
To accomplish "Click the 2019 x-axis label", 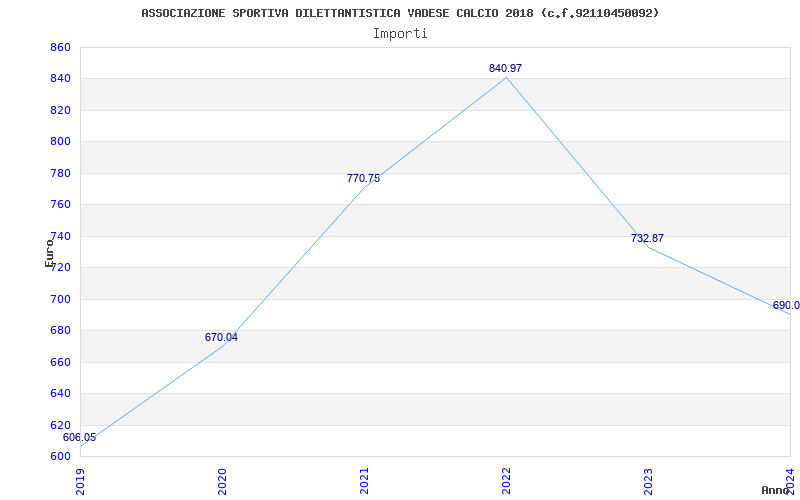I will coord(81,481).
